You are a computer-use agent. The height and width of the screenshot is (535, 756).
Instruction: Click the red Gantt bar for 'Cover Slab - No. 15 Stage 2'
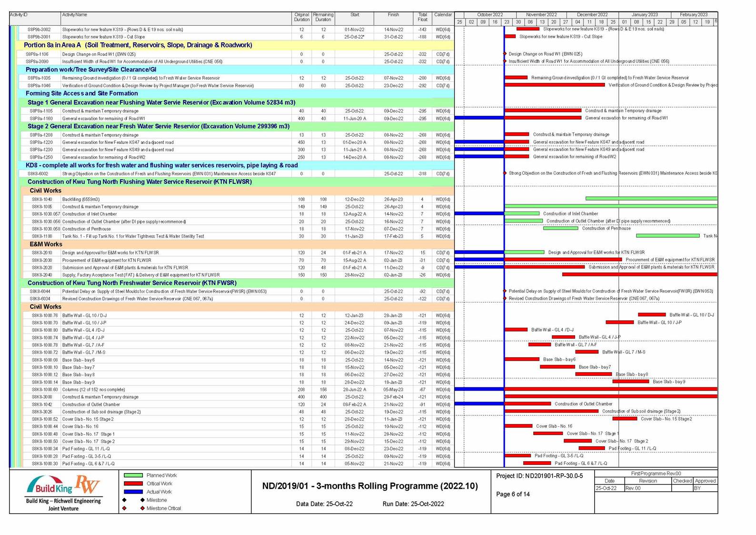coord(625,419)
